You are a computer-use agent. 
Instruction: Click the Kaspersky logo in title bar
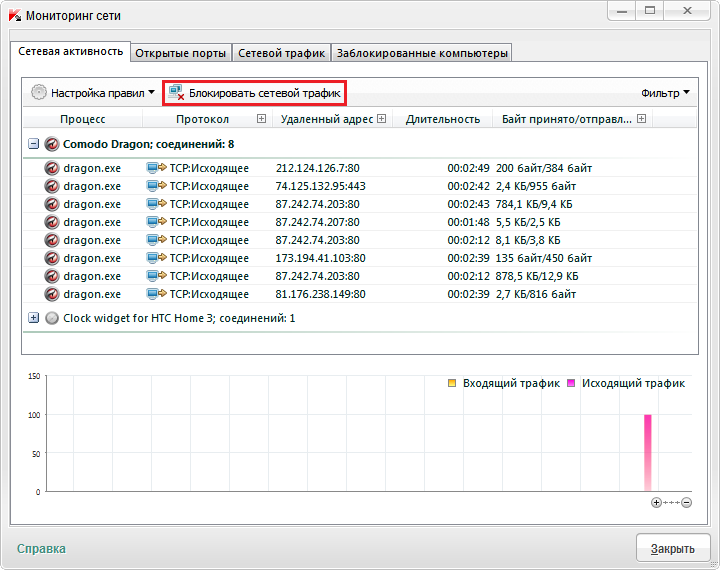pos(15,15)
